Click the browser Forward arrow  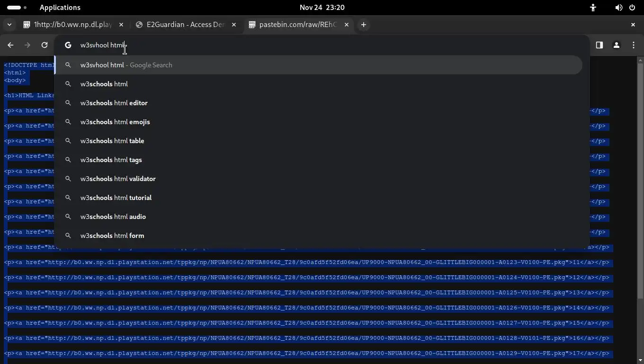click(27, 45)
